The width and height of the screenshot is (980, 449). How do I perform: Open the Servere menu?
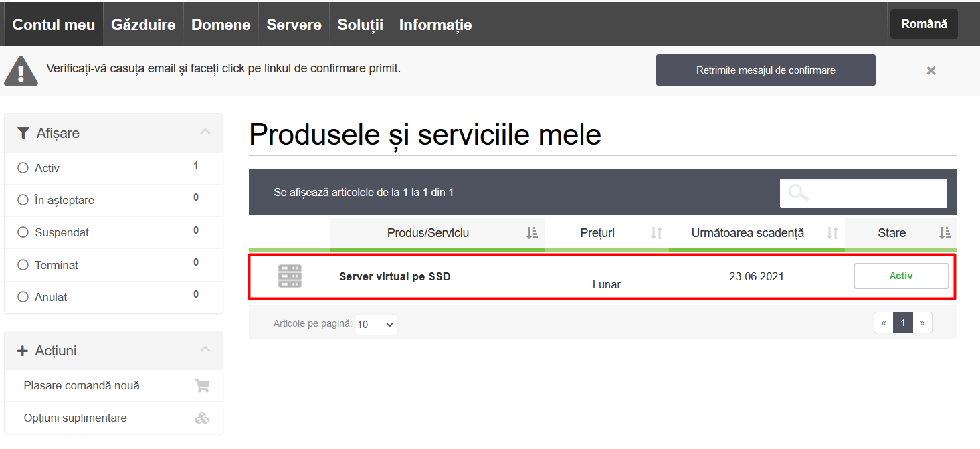pyautogui.click(x=294, y=25)
